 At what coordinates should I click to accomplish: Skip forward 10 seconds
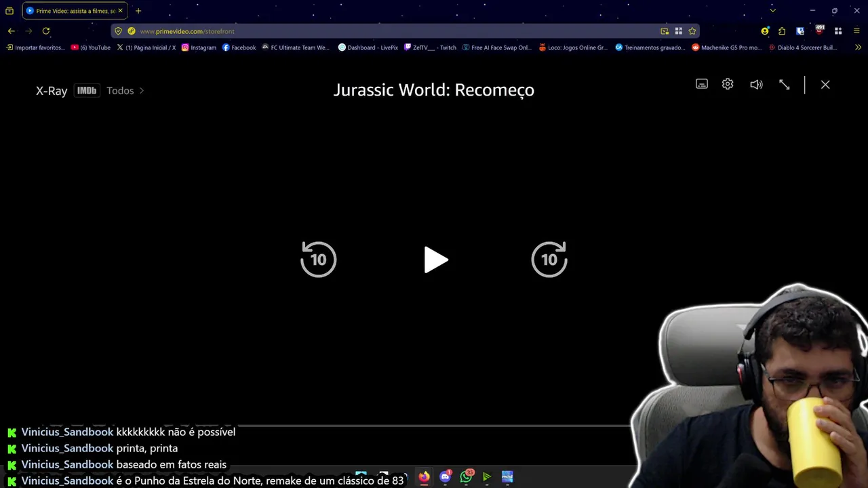point(549,259)
